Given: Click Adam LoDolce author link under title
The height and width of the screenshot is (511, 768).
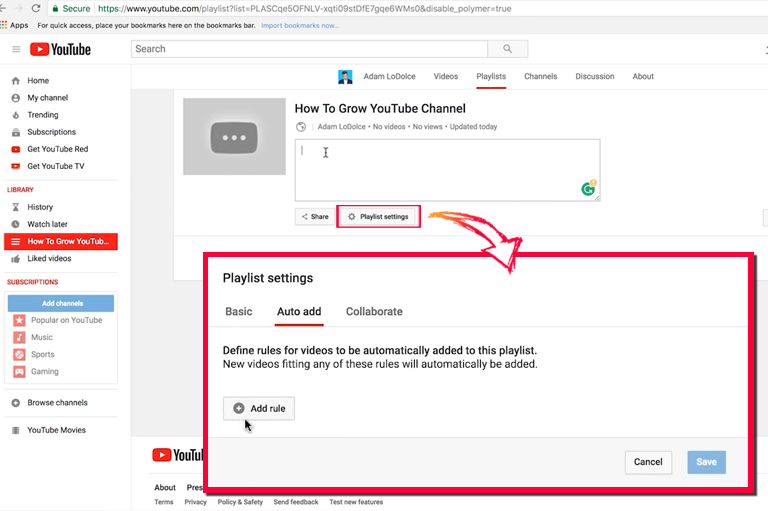Looking at the screenshot, I should 341,127.
